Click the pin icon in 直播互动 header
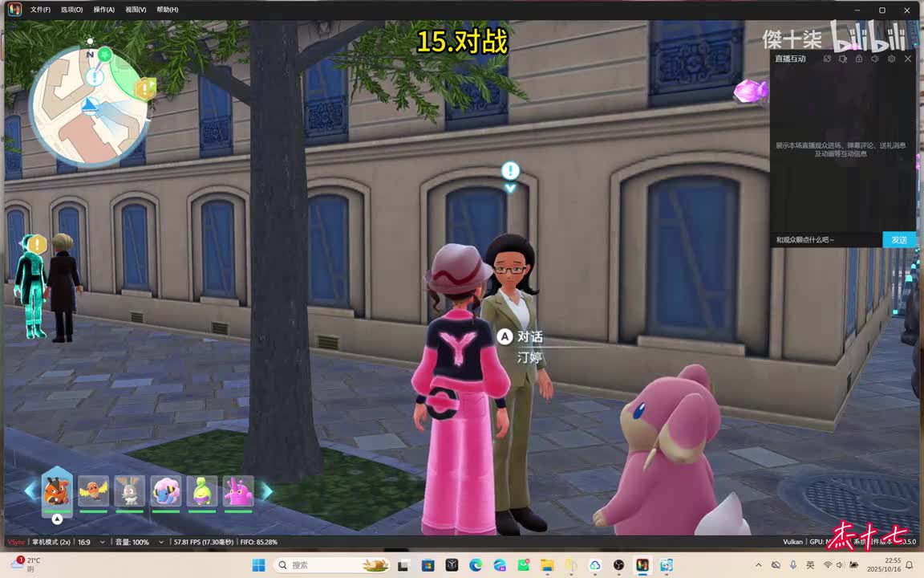 point(843,59)
